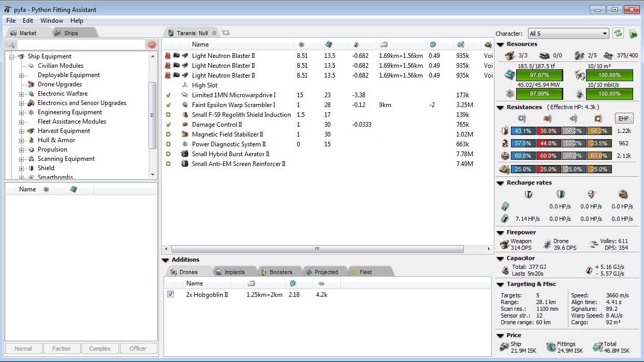Click the Volley icon in Firepower
The height and width of the screenshot is (362, 644).
[593, 244]
